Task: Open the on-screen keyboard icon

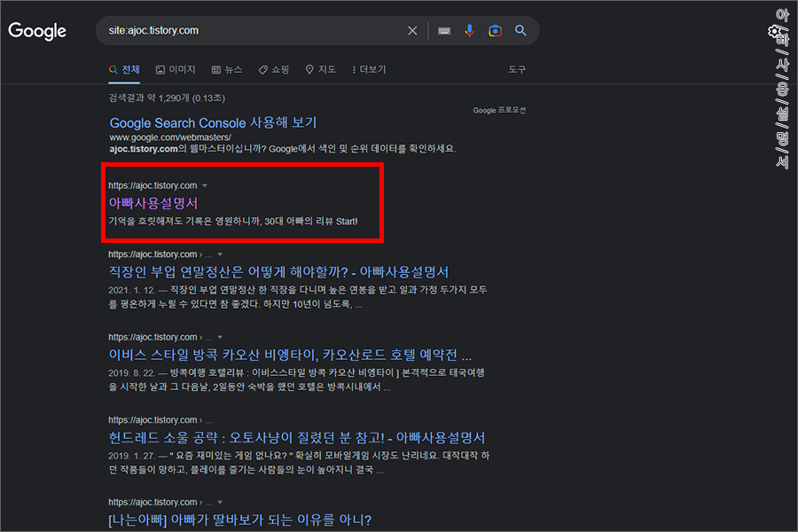Action: click(x=444, y=31)
